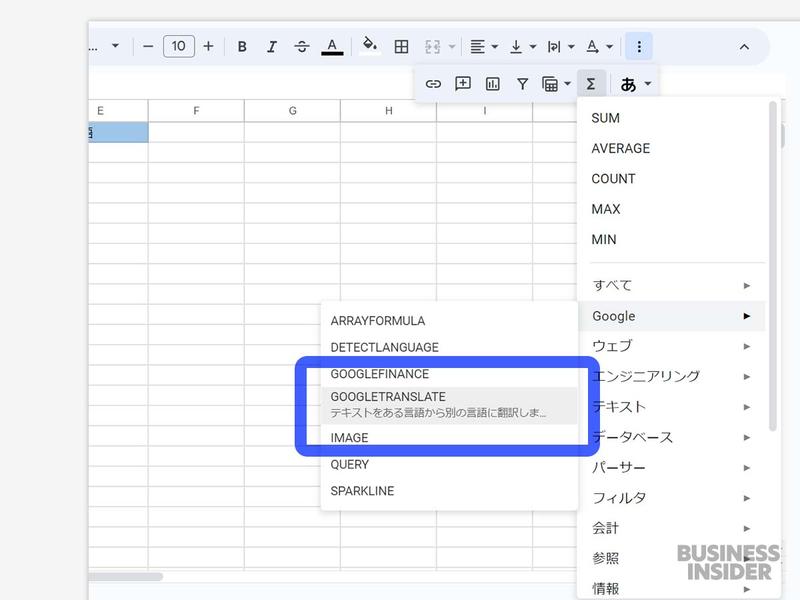Toggle bold formatting

click(x=242, y=46)
